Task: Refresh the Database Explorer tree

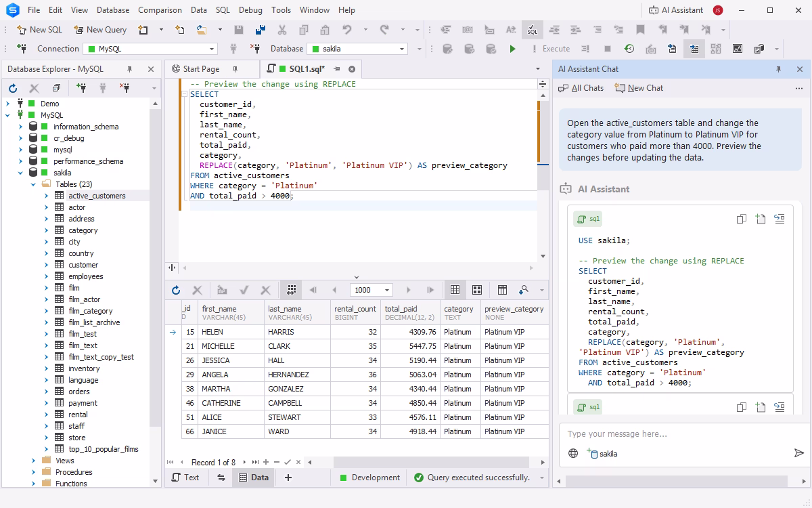Action: pyautogui.click(x=13, y=88)
